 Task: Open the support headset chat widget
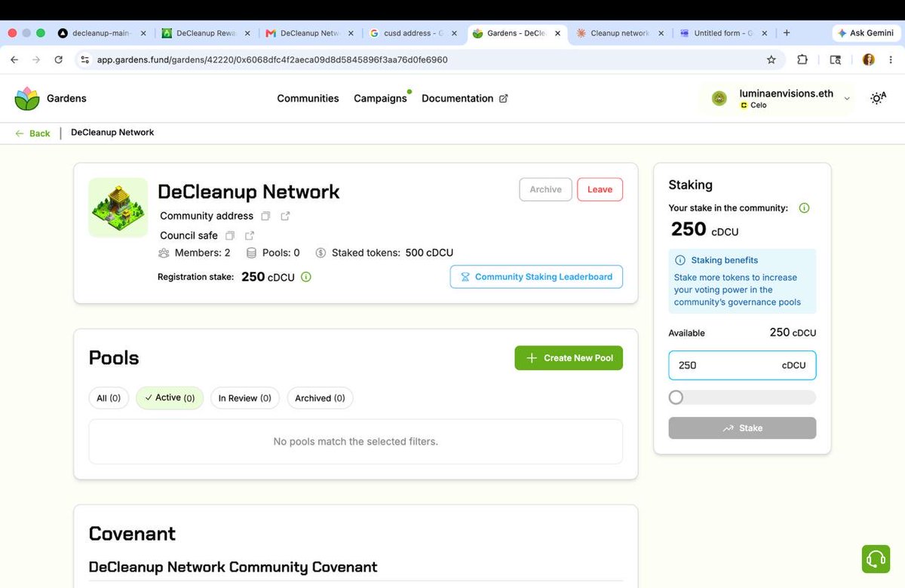point(876,559)
